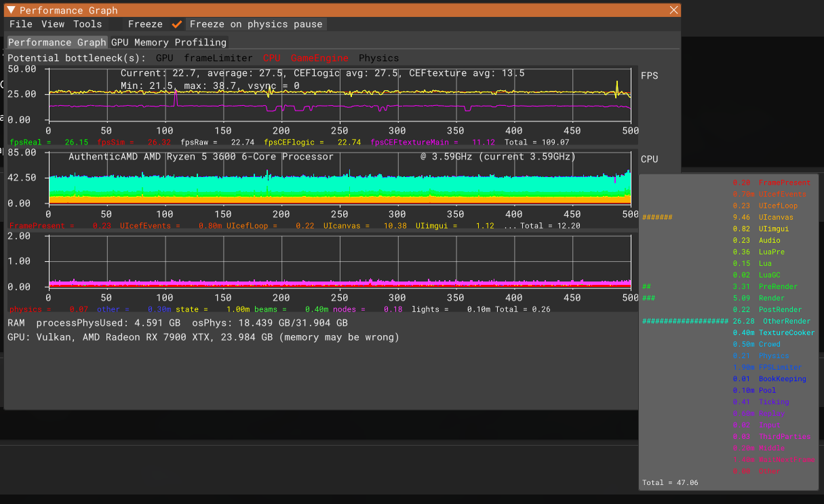This screenshot has height=504, width=824.
Task: Click Audio legend entry
Action: (756, 241)
